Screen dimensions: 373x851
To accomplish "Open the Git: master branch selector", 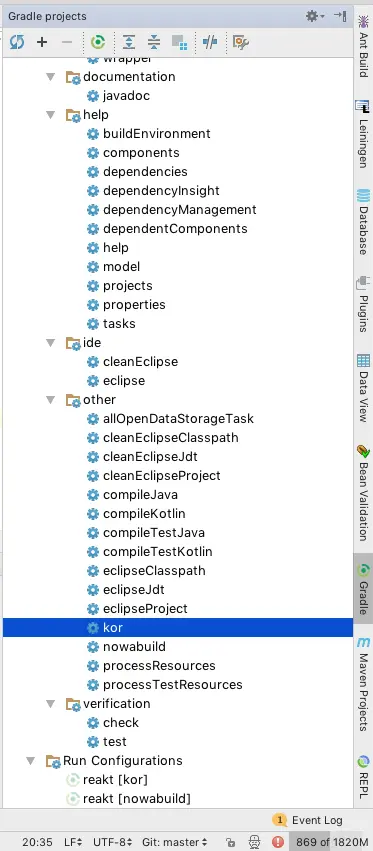I will (175, 842).
